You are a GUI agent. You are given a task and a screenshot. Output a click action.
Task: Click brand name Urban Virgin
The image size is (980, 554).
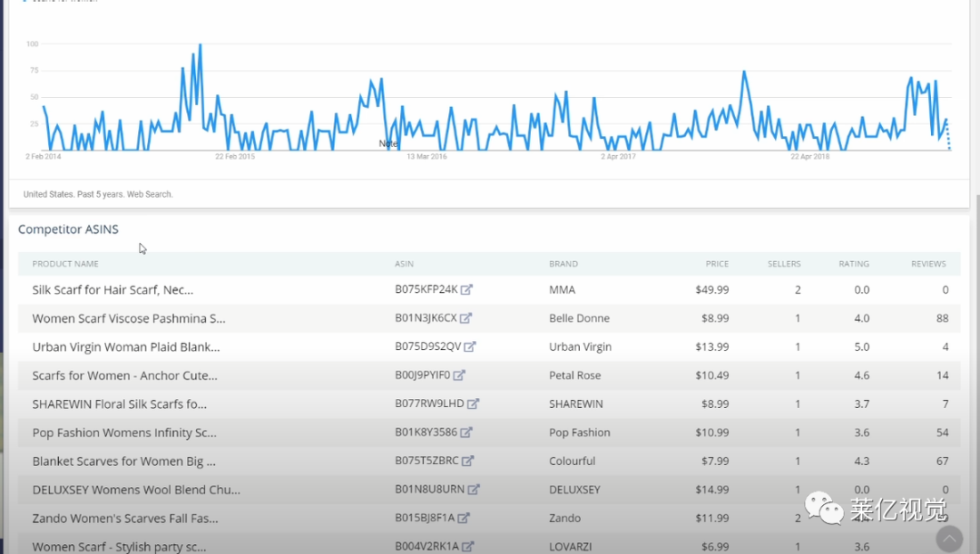tap(581, 346)
